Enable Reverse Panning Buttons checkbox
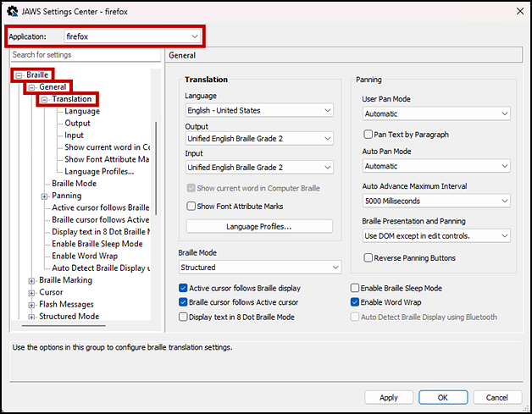 coord(369,258)
